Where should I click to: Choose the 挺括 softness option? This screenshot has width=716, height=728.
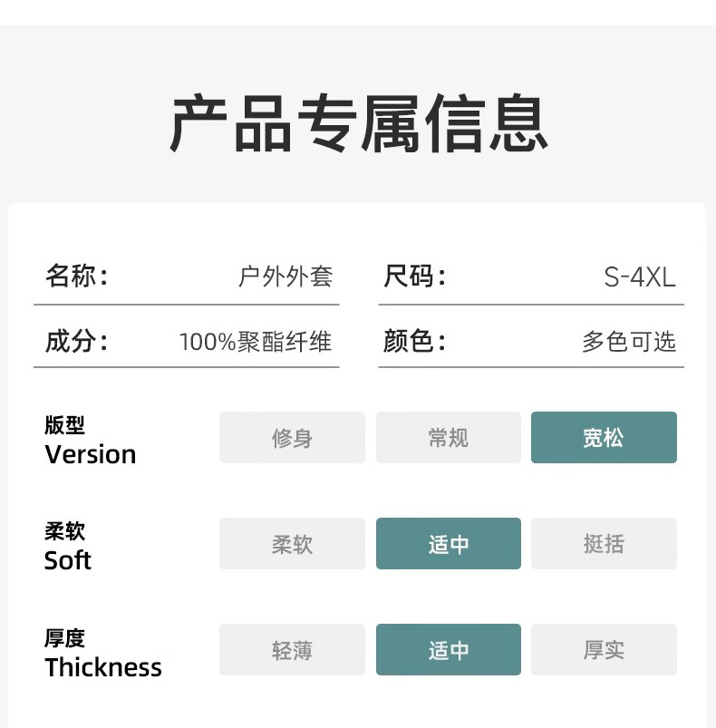tap(604, 544)
